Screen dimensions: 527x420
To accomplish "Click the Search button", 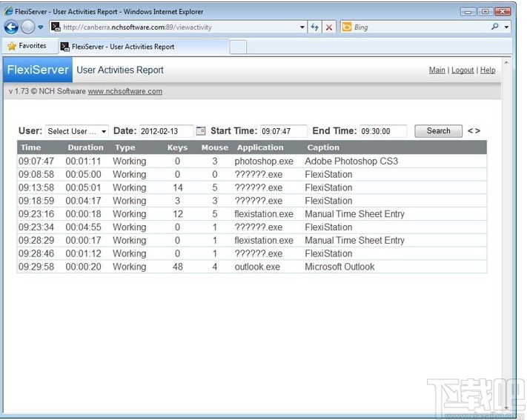I will pos(438,131).
